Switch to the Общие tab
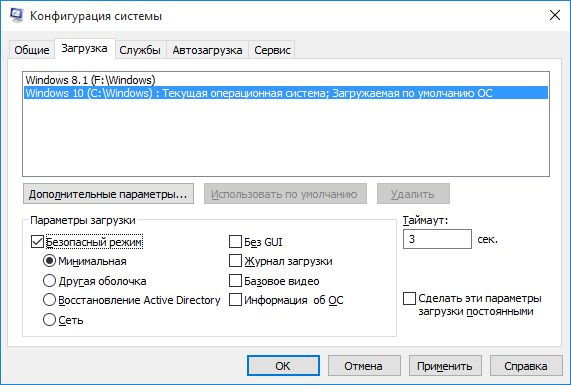The image size is (571, 385). click(x=32, y=50)
